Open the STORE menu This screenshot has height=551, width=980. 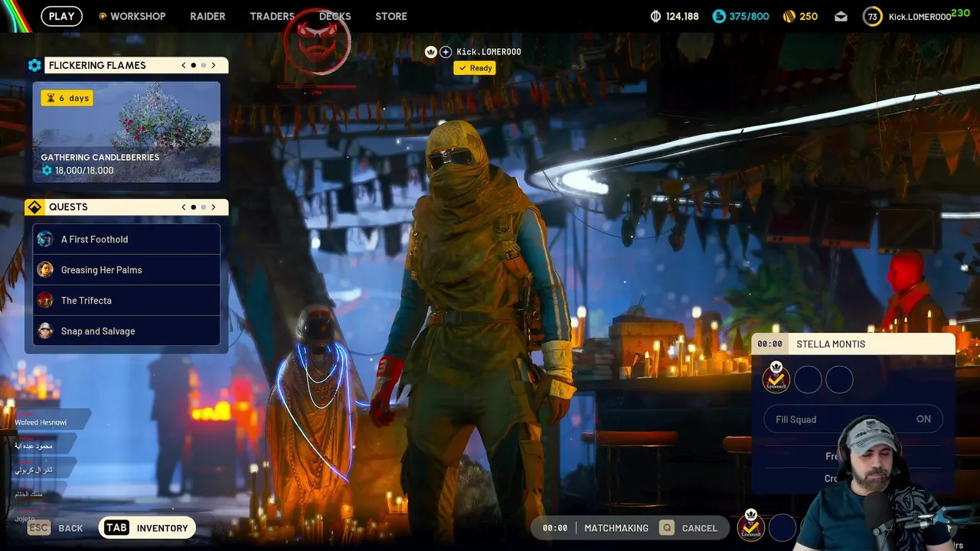391,16
